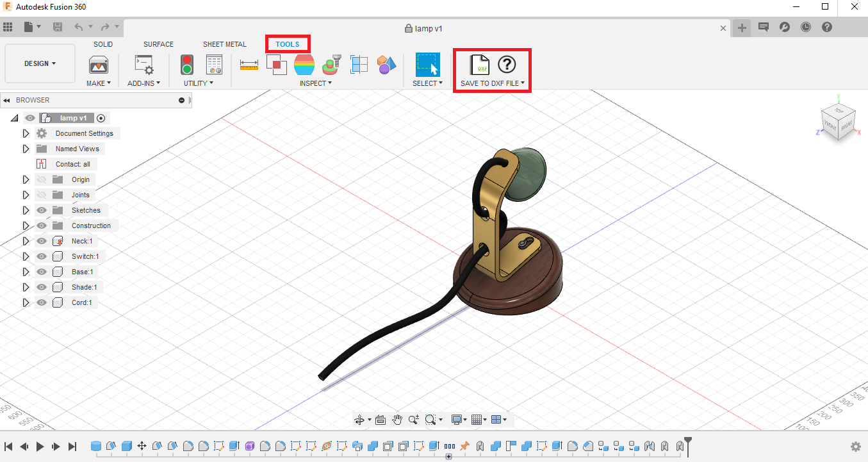Toggle visibility of Cord:1 component
This screenshot has height=462, width=868.
42,302
